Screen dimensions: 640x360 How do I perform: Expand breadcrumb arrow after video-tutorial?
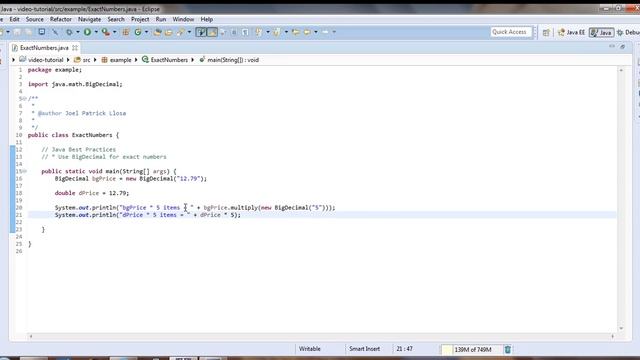coord(68,60)
